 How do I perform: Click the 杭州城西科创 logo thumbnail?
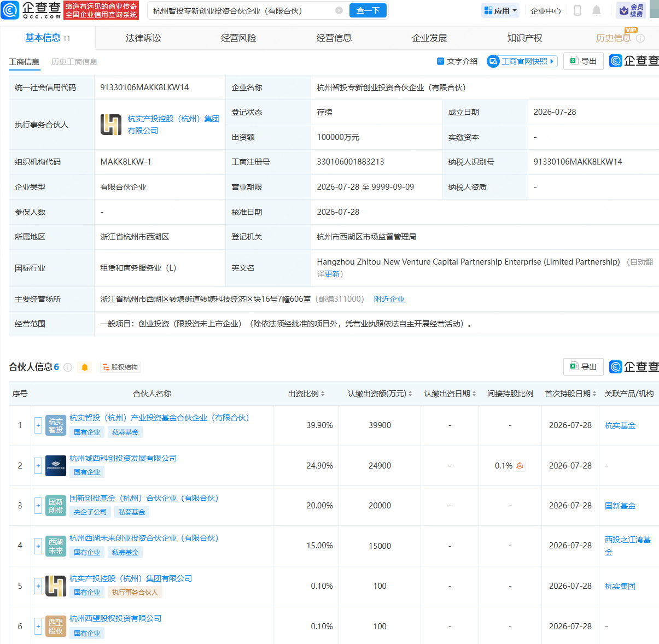coord(56,466)
